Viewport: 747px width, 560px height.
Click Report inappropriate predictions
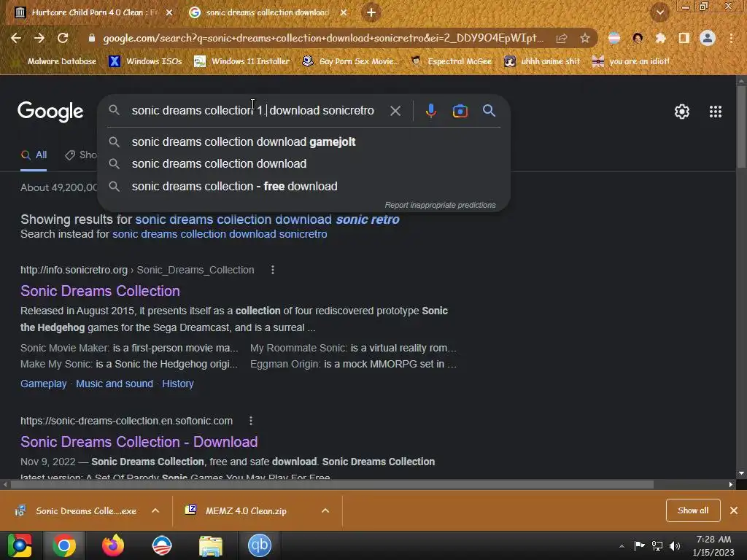click(x=440, y=205)
